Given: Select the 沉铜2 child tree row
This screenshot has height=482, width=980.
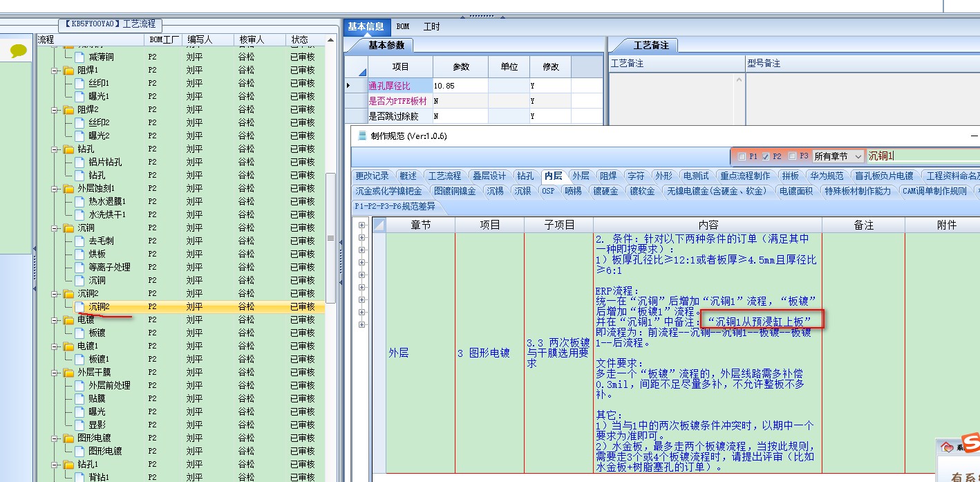Looking at the screenshot, I should (181, 307).
